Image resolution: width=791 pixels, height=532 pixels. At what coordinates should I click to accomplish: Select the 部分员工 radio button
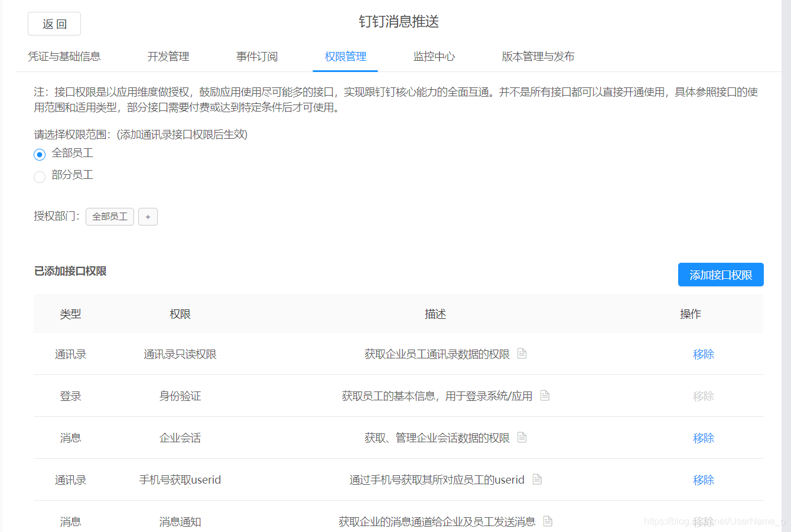point(40,176)
